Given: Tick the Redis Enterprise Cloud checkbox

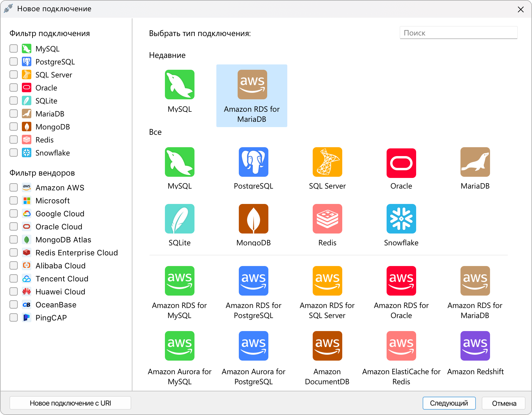Looking at the screenshot, I should coord(14,252).
